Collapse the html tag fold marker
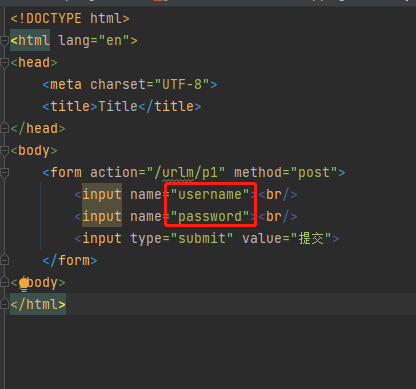Image resolution: width=416 pixels, height=389 pixels. [x=4, y=41]
